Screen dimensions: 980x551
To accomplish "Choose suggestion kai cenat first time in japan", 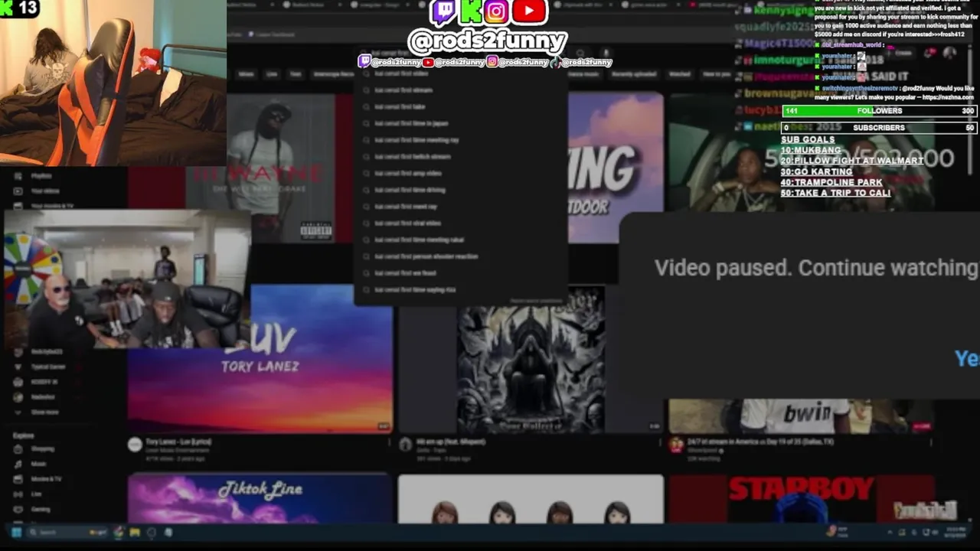I will [459, 123].
